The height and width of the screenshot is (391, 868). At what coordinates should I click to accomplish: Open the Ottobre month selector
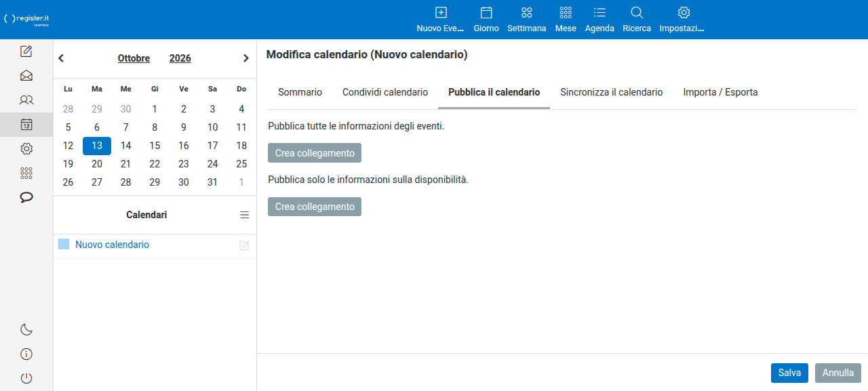click(134, 58)
